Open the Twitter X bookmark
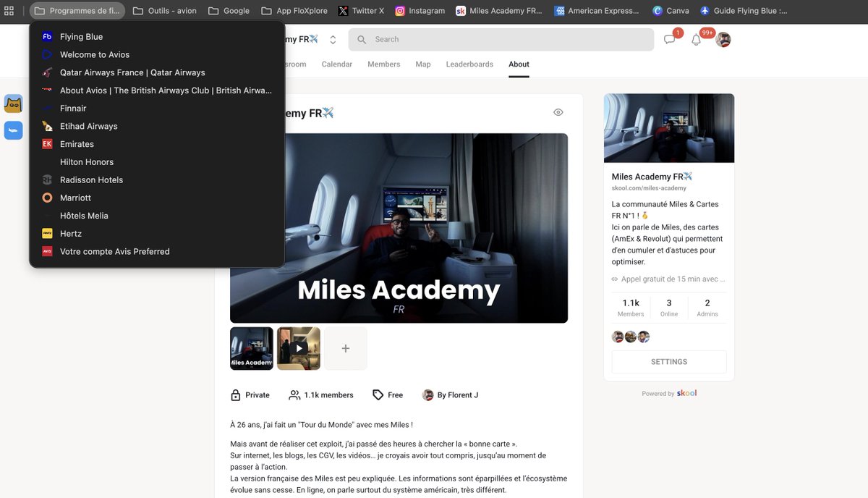The image size is (868, 498). click(x=362, y=11)
